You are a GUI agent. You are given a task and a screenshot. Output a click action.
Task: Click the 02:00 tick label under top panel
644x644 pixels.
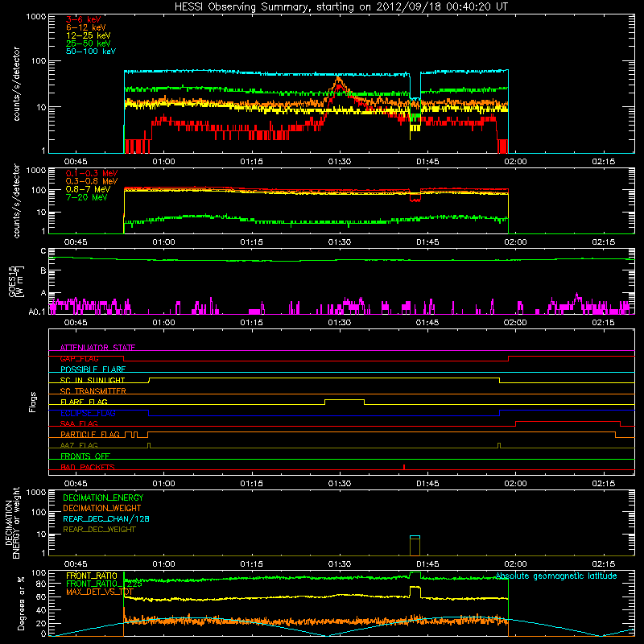(x=515, y=162)
